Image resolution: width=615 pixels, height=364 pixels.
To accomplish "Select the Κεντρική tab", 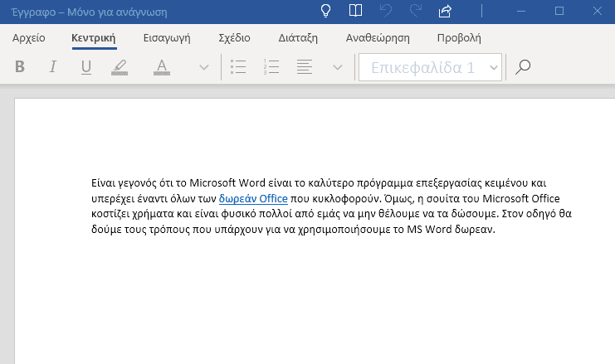I will pos(94,38).
